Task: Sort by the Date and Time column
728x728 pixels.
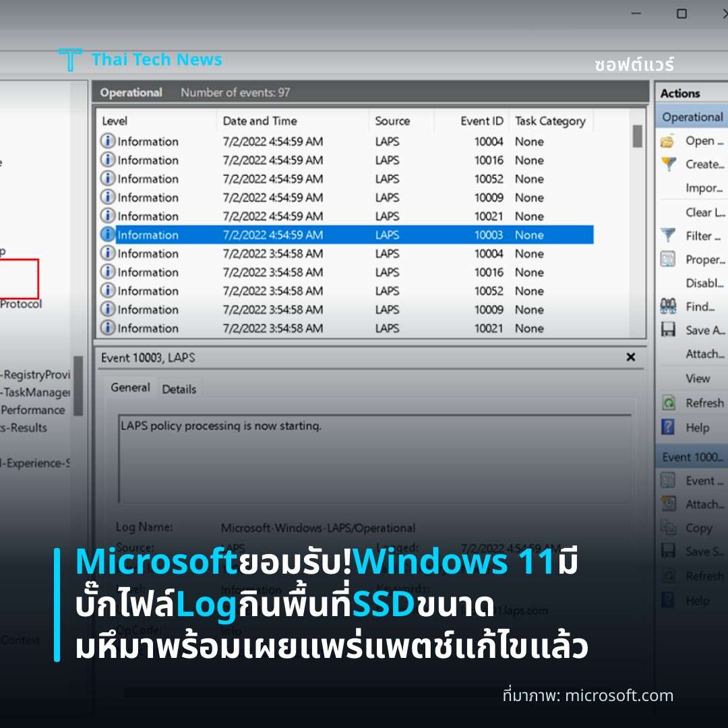Action: coord(293,121)
